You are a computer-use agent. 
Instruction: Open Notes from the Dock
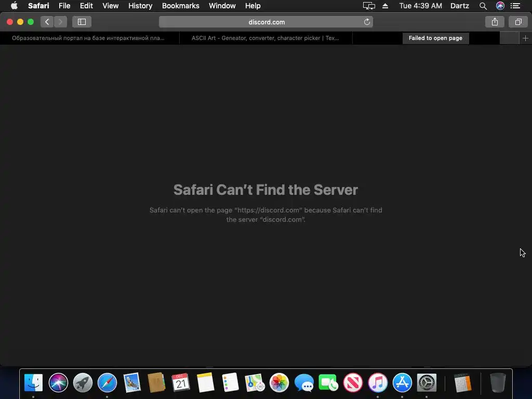[206, 382]
